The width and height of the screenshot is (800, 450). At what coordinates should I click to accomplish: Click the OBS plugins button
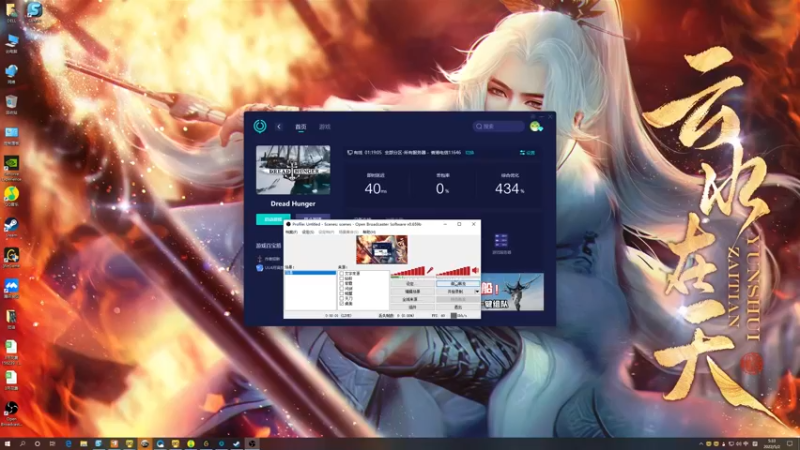[412, 307]
